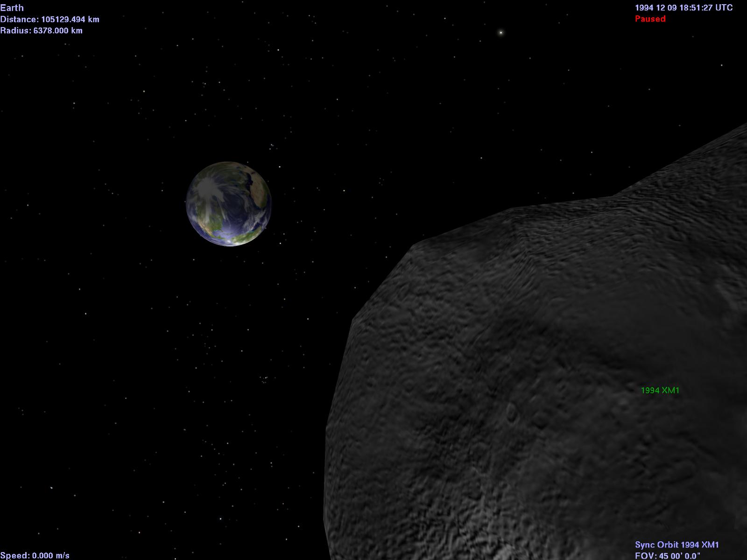Select the bright star near top of the sky
The height and width of the screenshot is (560, 747).
pyautogui.click(x=500, y=33)
